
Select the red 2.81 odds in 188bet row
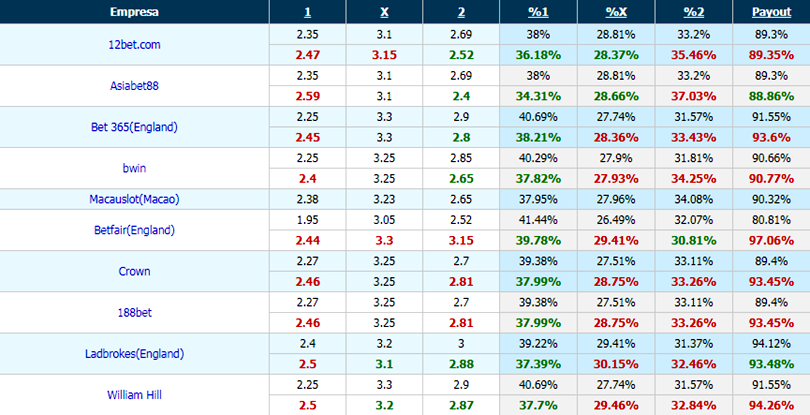[x=461, y=323]
